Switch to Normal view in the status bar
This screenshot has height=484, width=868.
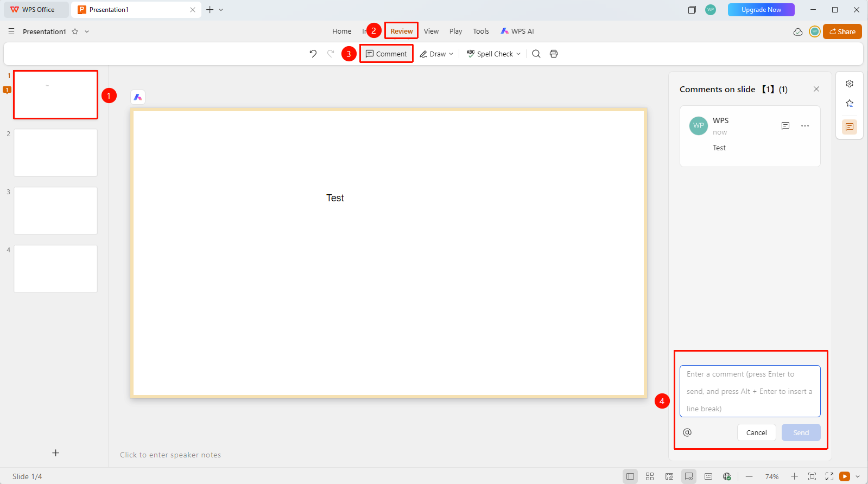(630, 476)
